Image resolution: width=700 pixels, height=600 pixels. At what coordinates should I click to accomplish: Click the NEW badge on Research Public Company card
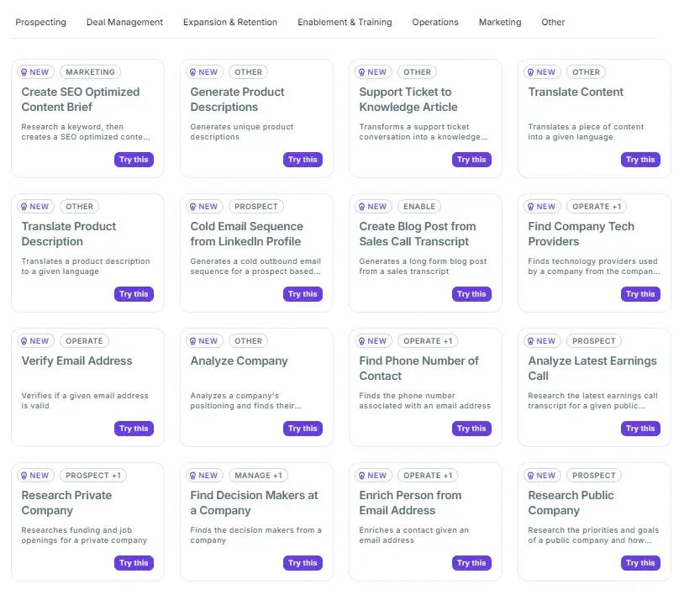click(x=542, y=476)
